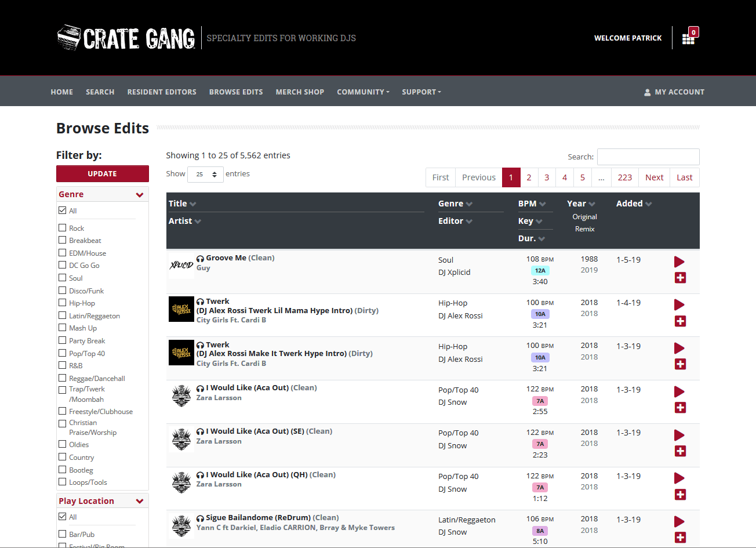
Task: Play Sigue Bailandome (ReDrum) edit
Action: pyautogui.click(x=679, y=522)
